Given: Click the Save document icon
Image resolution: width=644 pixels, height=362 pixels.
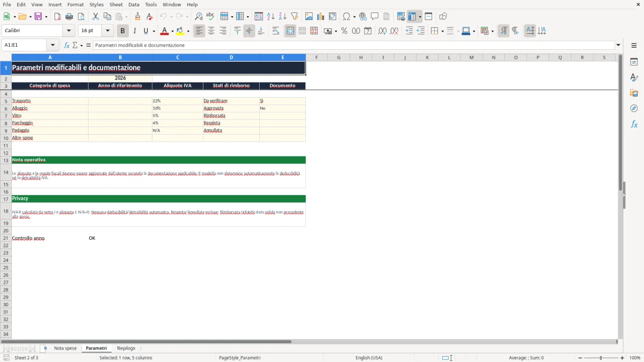Looking at the screenshot, I should pos(38,17).
